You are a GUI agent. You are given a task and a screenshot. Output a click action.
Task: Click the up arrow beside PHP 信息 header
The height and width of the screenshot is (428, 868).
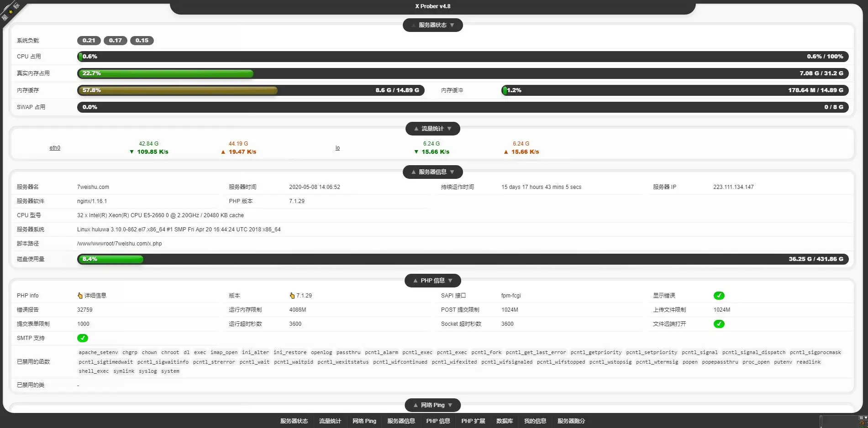click(x=416, y=281)
